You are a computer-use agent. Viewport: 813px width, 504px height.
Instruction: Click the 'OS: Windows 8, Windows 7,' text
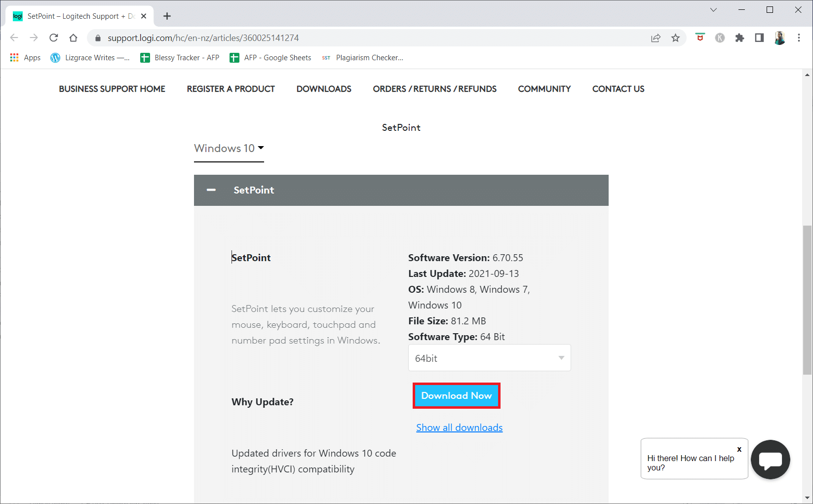point(469,289)
